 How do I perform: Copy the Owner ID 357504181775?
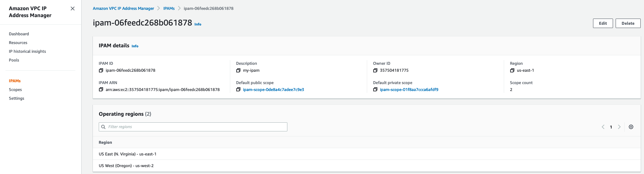pos(375,71)
